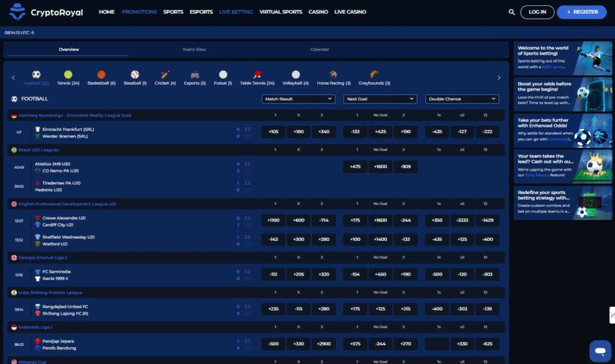Switch to the Calendar tab
This screenshot has width=615, height=364.
320,49
